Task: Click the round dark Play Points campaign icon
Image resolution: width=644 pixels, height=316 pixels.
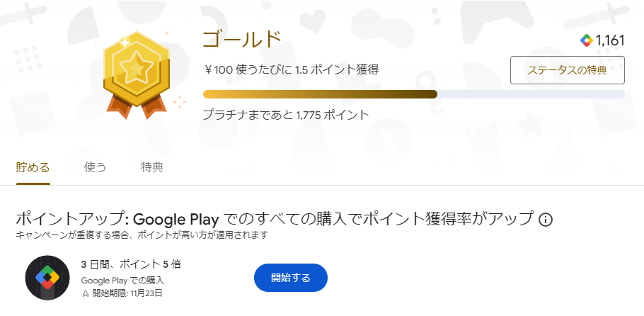Action: click(47, 278)
